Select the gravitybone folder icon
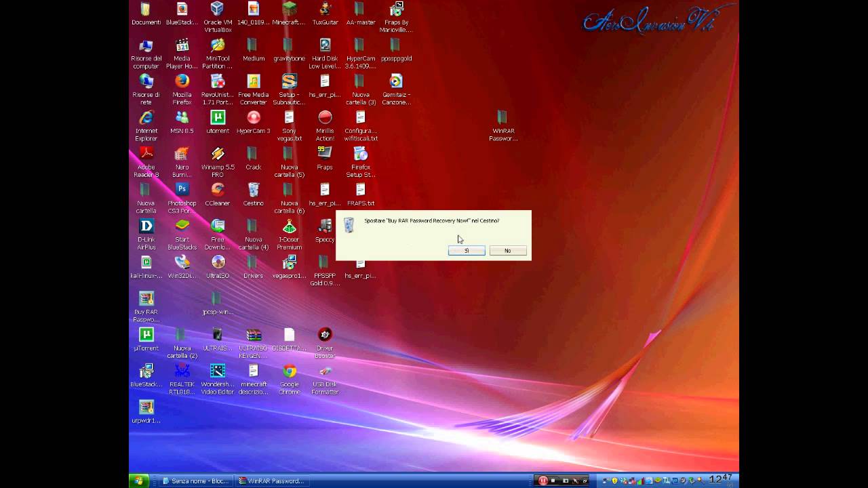This screenshot has width=868, height=488. coord(290,50)
